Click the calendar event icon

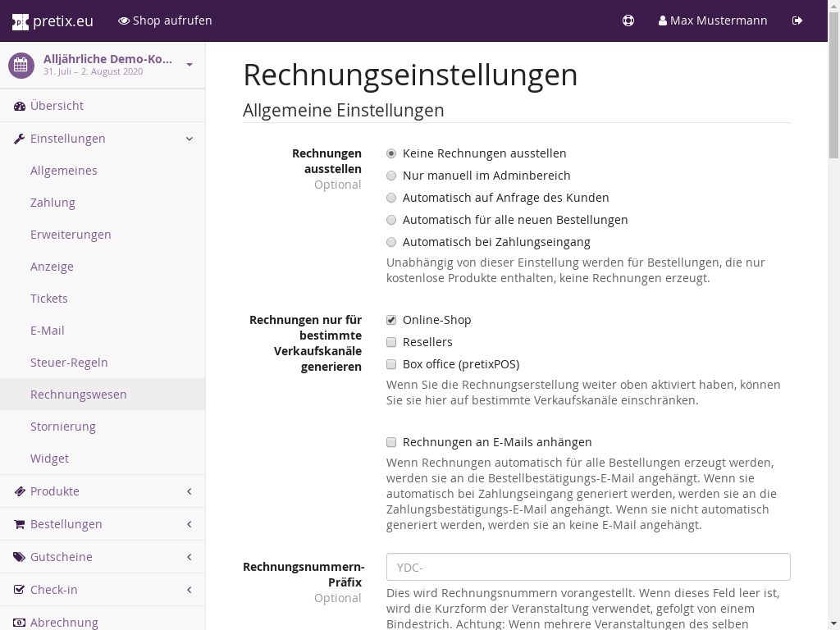pyautogui.click(x=21, y=65)
